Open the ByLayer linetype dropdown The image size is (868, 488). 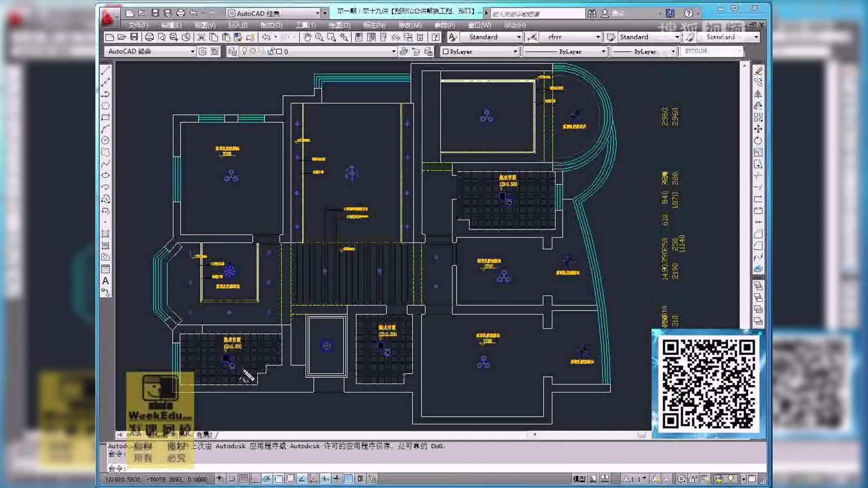(x=604, y=52)
